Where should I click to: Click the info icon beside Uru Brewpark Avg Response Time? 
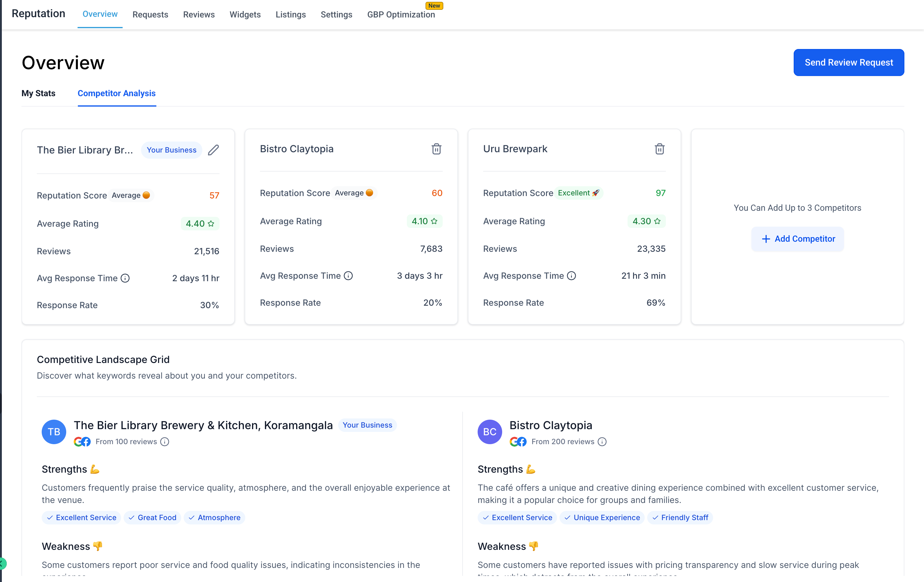coord(571,276)
